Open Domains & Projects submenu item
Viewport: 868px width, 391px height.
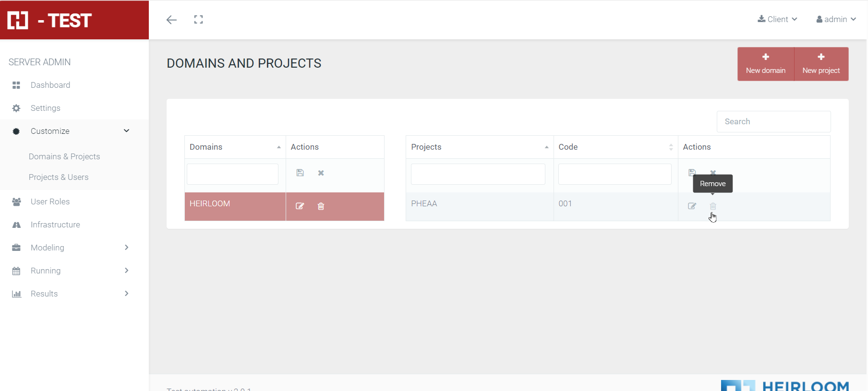(x=64, y=156)
